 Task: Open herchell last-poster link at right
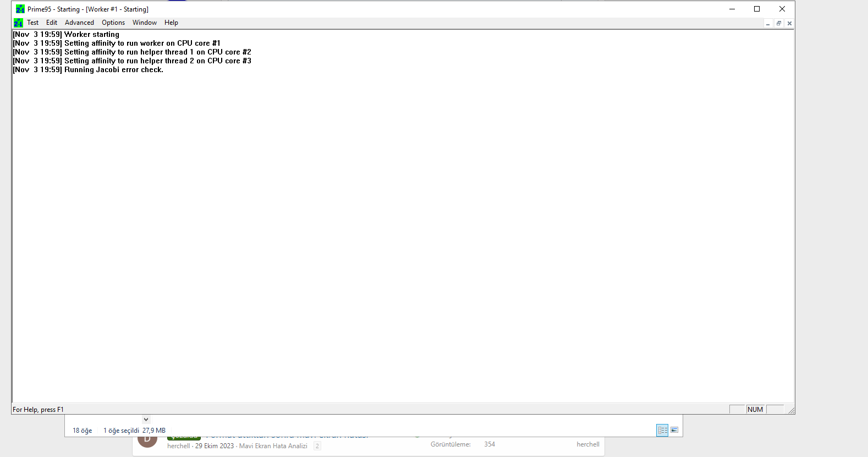pyautogui.click(x=588, y=444)
